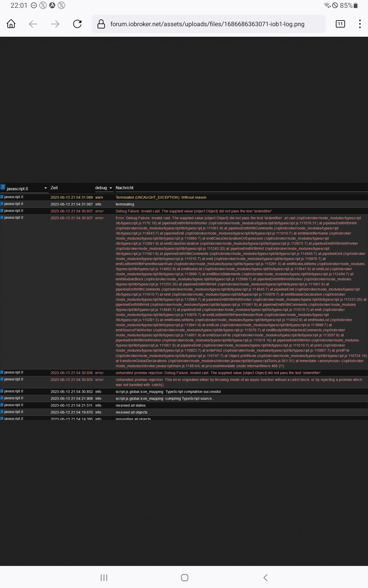This screenshot has height=588, width=368.
Task: Click the 'received all states' message
Action: click(x=131, y=405)
